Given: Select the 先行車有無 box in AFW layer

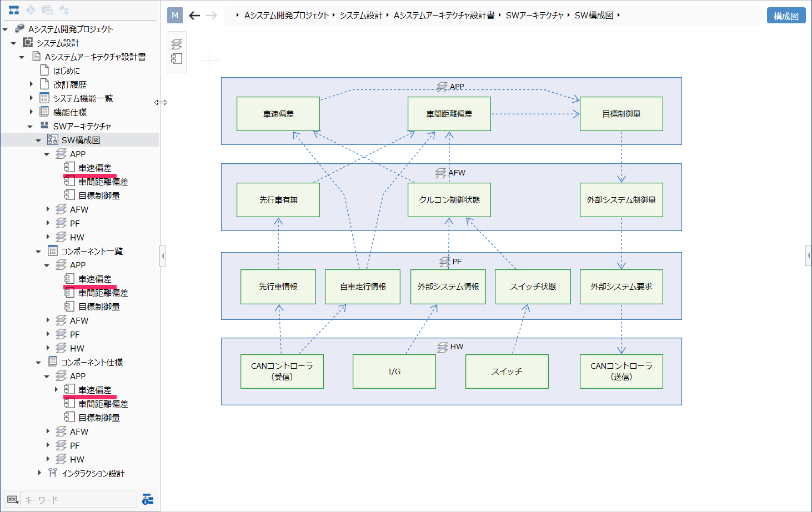Looking at the screenshot, I should pos(278,200).
